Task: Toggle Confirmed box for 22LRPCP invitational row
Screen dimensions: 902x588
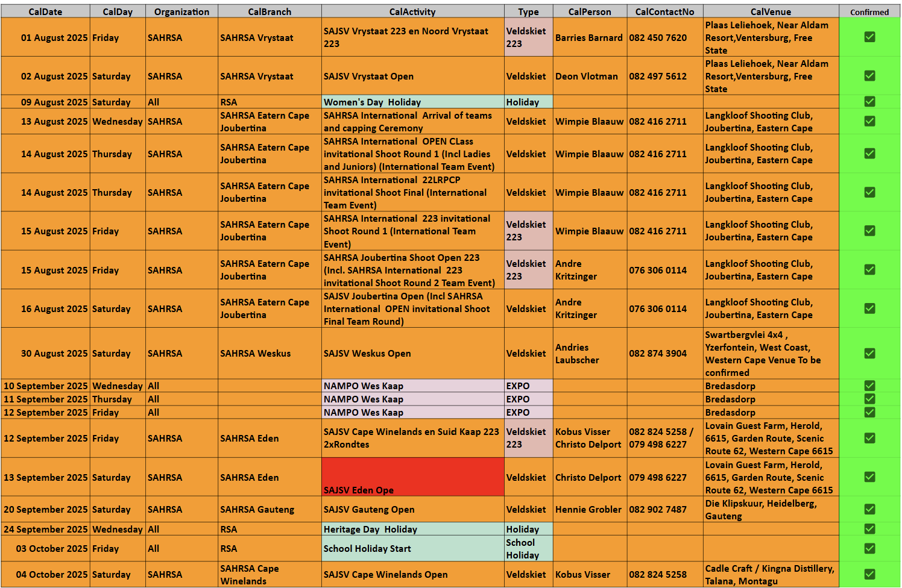Action: [x=869, y=192]
